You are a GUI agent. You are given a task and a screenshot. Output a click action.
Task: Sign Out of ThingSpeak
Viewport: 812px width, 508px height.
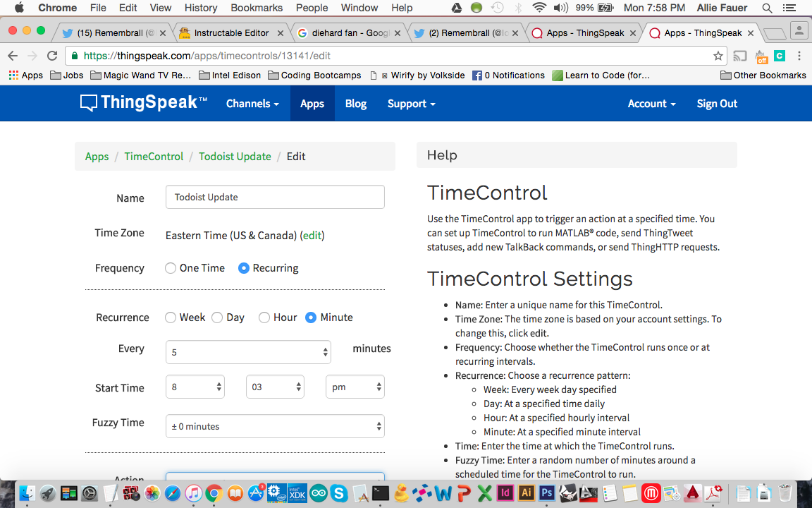pyautogui.click(x=717, y=104)
